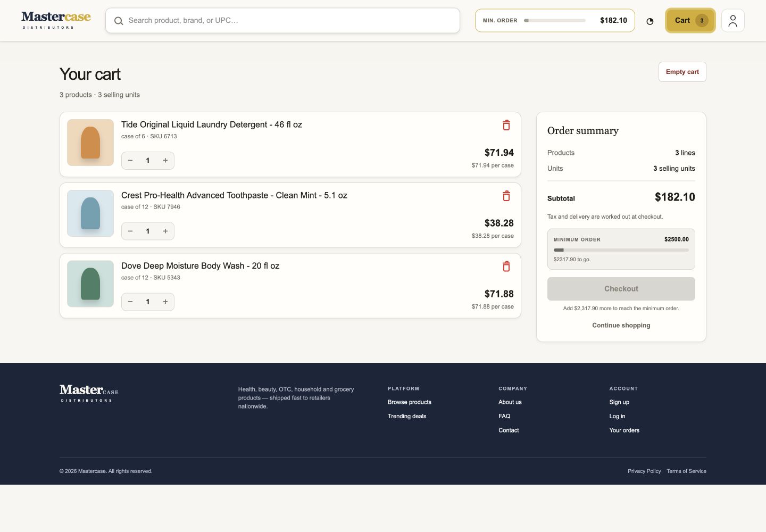
Task: Click Log in footer link
Action: (x=617, y=416)
